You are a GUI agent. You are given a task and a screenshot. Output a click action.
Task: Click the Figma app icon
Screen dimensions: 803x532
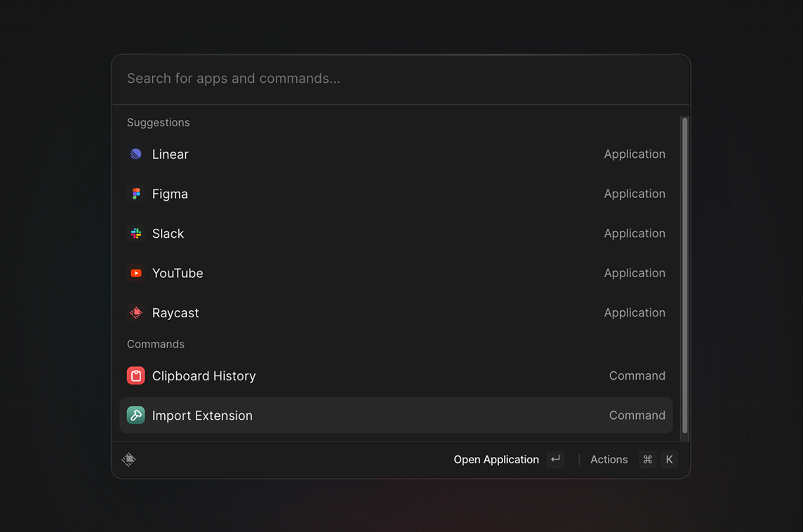[x=135, y=194]
